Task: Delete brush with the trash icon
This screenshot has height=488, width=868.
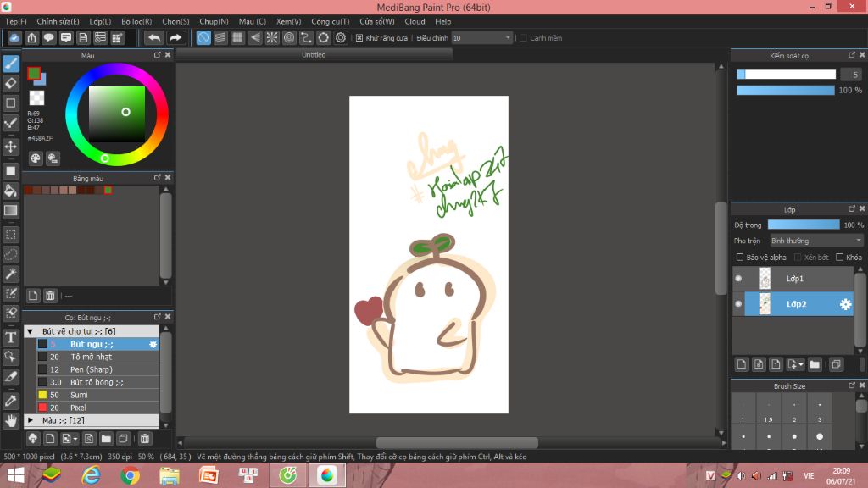Action: click(145, 439)
